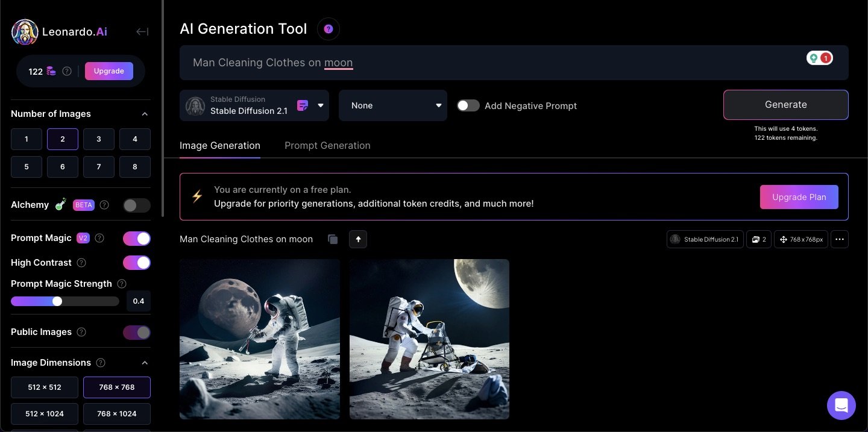Click the Leonardo.Ai avatar logo
This screenshot has width=868, height=432.
25,32
